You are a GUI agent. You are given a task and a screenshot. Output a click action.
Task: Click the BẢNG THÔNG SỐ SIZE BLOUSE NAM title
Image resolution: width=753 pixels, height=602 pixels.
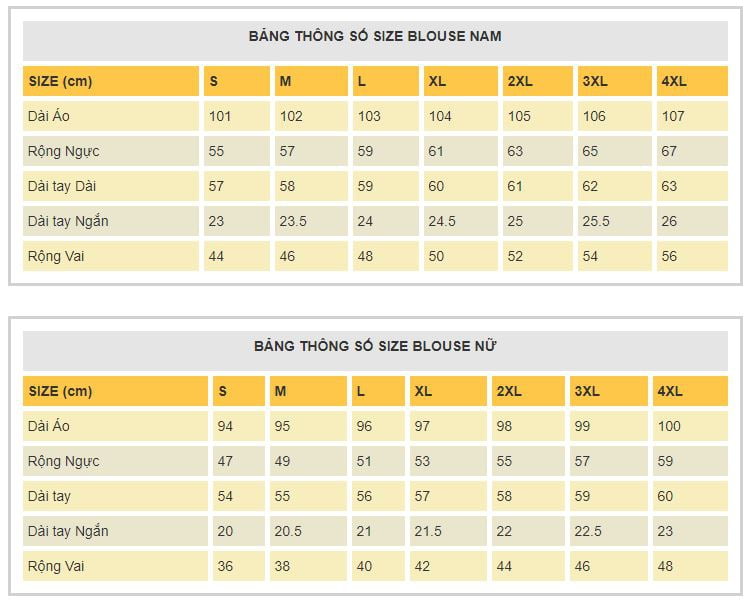coord(375,36)
